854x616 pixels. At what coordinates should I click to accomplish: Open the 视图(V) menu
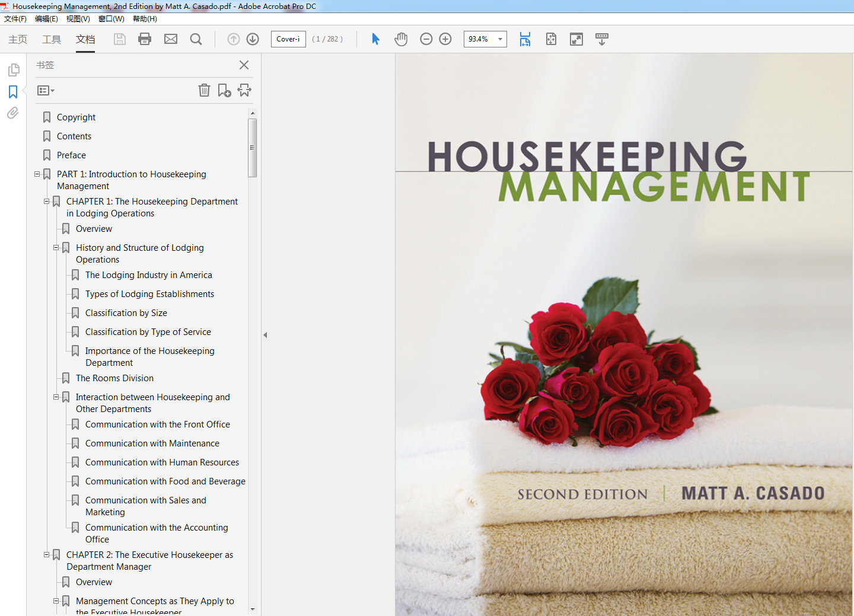(x=78, y=19)
